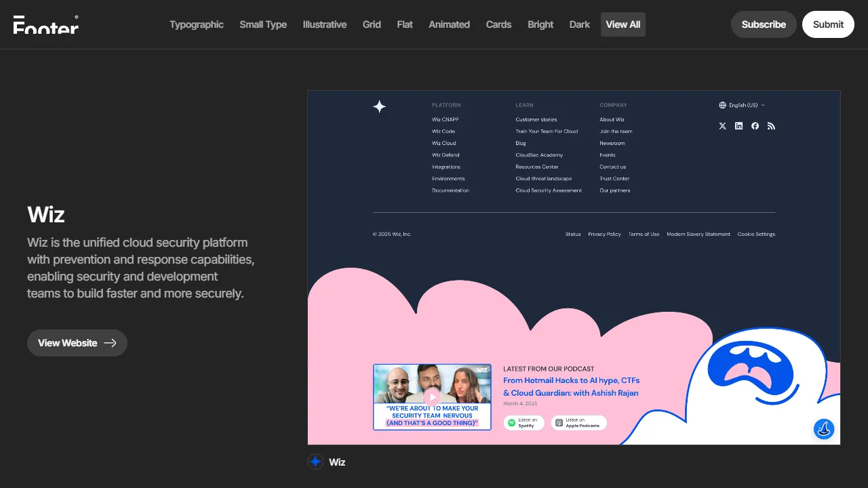Open the X (Twitter) social icon
Image resolution: width=868 pixels, height=488 pixels.
pos(722,126)
